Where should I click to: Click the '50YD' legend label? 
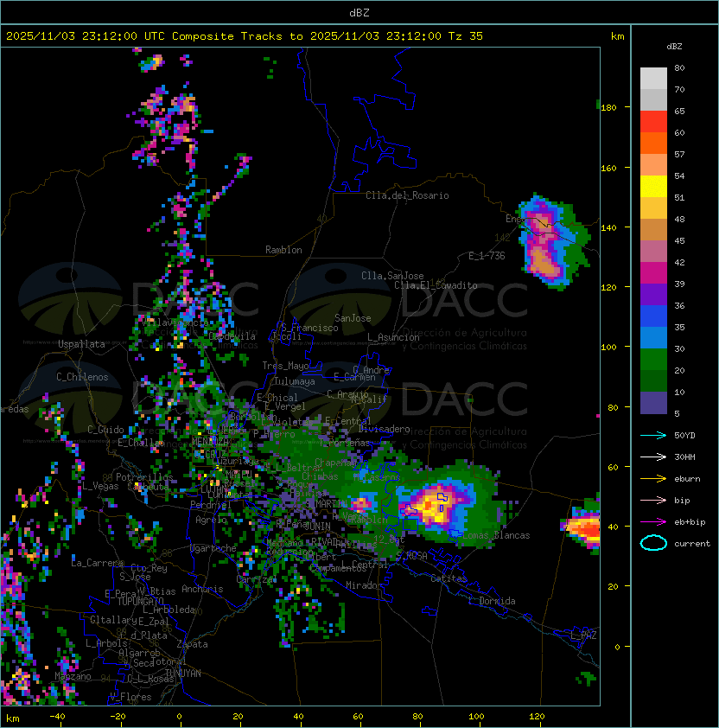[x=684, y=435]
